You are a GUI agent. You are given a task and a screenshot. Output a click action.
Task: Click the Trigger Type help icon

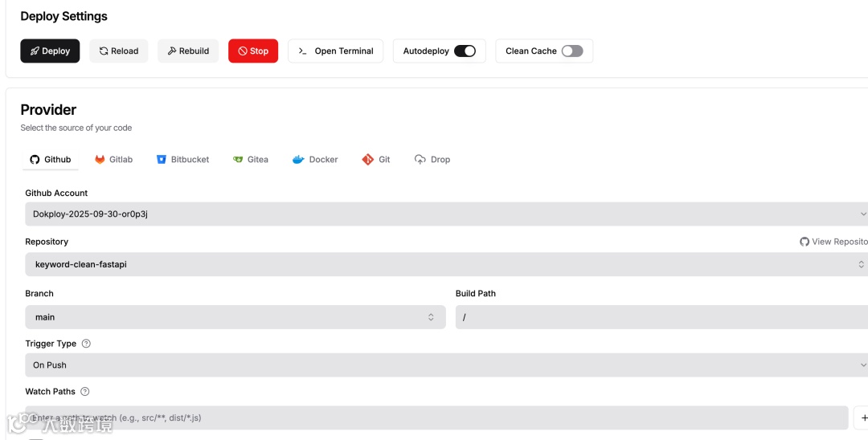pos(86,344)
